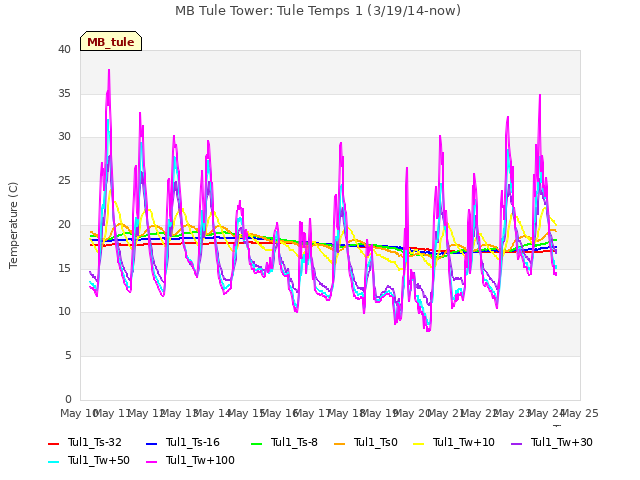Click the orange Tul1_Ts0 legend swatch
Image resolution: width=640 pixels, height=480 pixels.
click(340, 443)
